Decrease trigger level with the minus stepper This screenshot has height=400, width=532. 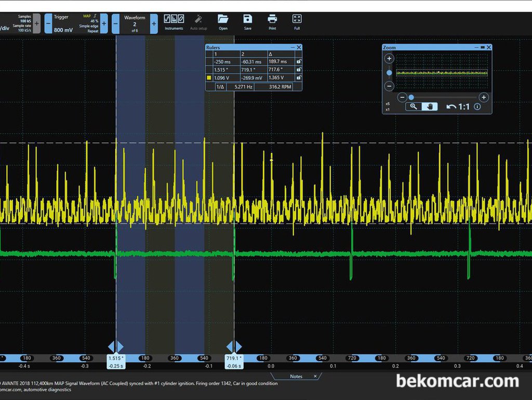tap(48, 23)
